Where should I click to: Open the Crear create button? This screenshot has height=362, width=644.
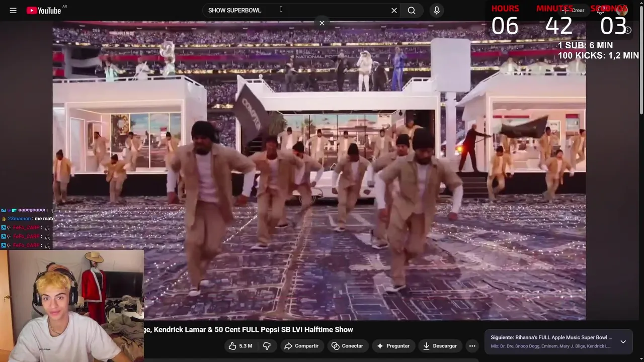[573, 10]
